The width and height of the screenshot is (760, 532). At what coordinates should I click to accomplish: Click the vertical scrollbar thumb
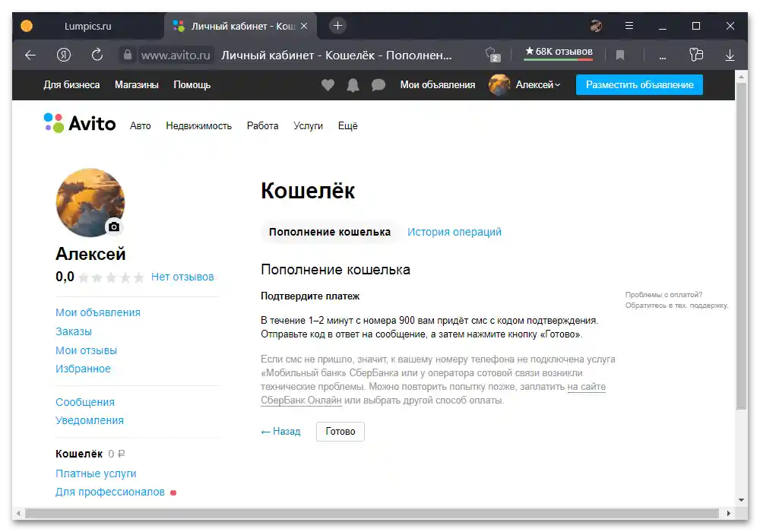tap(741, 246)
